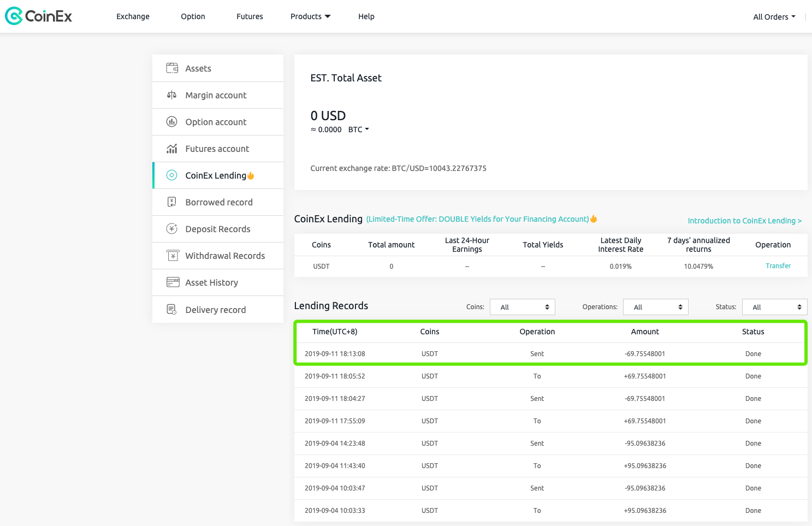
Task: Click the Amount column header
Action: (x=645, y=332)
